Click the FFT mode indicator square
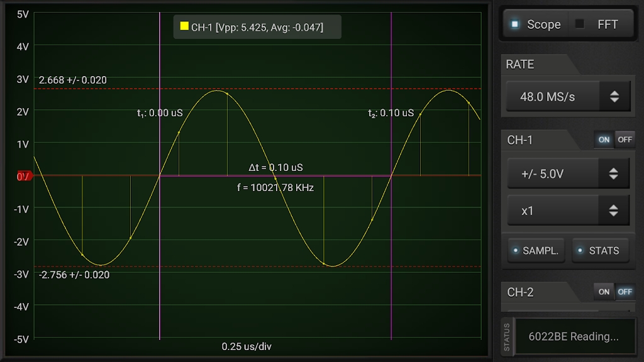 (x=579, y=25)
